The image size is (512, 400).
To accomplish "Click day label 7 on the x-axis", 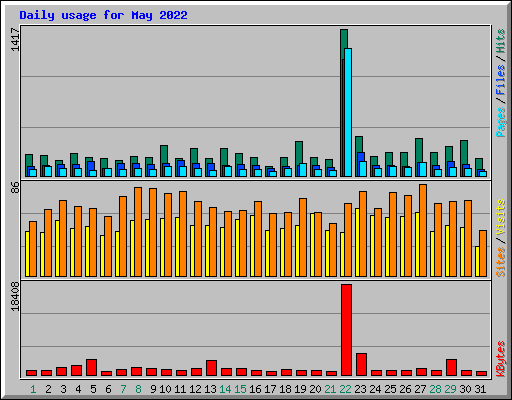I will pos(123,389).
